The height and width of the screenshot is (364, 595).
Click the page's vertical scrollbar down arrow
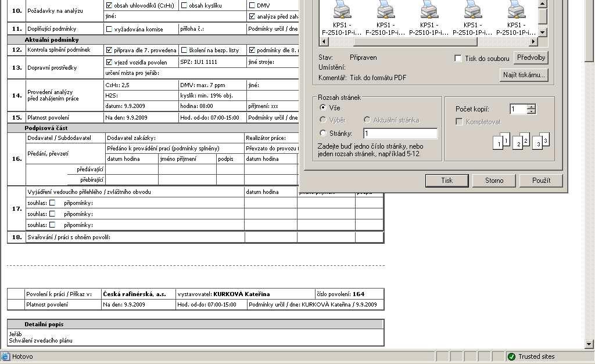coord(589,344)
